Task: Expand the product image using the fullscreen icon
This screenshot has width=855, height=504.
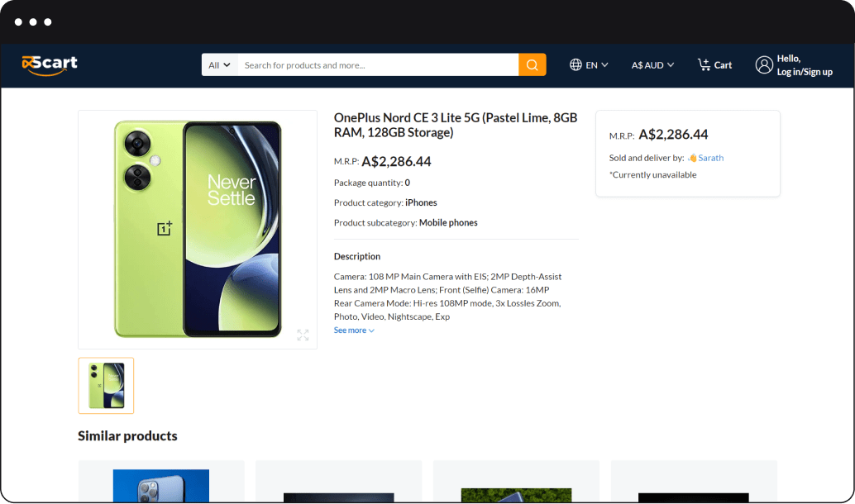Action: point(303,335)
